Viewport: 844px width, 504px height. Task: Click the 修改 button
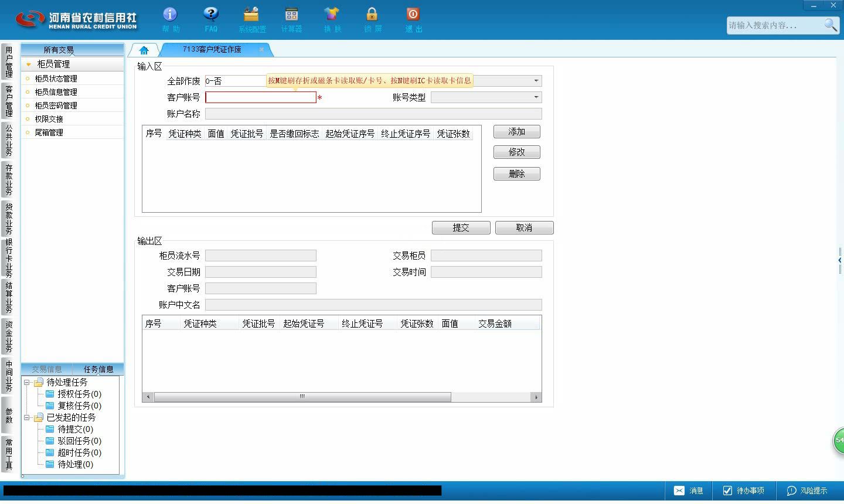516,152
